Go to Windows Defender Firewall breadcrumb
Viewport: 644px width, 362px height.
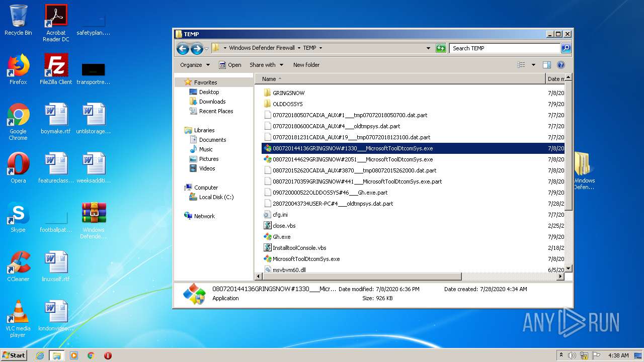(262, 48)
